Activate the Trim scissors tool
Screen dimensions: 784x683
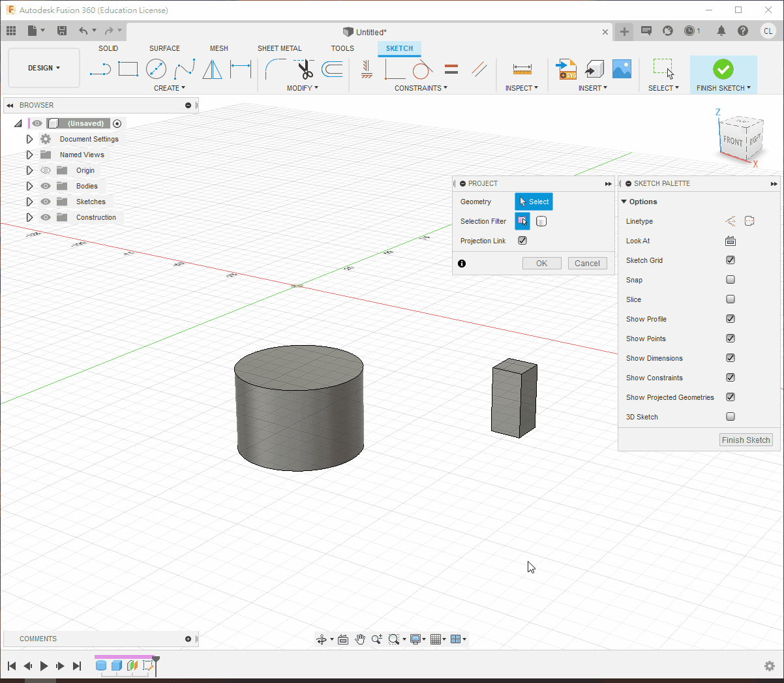(x=305, y=69)
